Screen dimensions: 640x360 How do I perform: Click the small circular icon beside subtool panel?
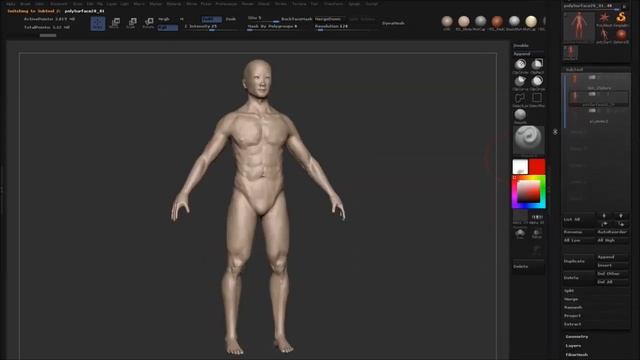pyautogui.click(x=555, y=132)
